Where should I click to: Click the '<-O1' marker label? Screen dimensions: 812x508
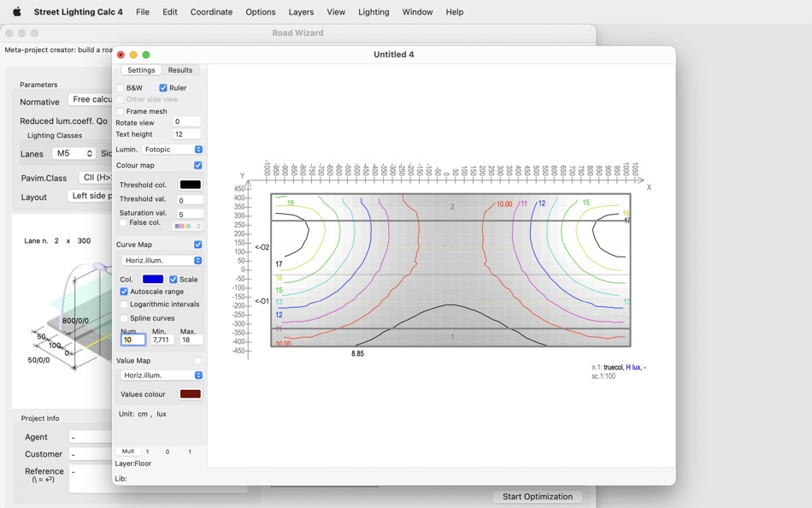tap(262, 301)
